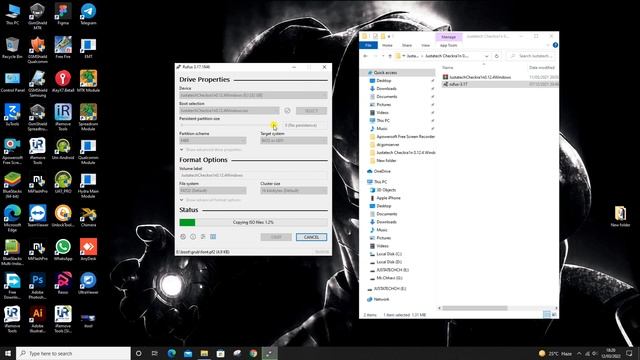Open the Target system dropdown
Screen dimensions: 640x360
coord(294,140)
